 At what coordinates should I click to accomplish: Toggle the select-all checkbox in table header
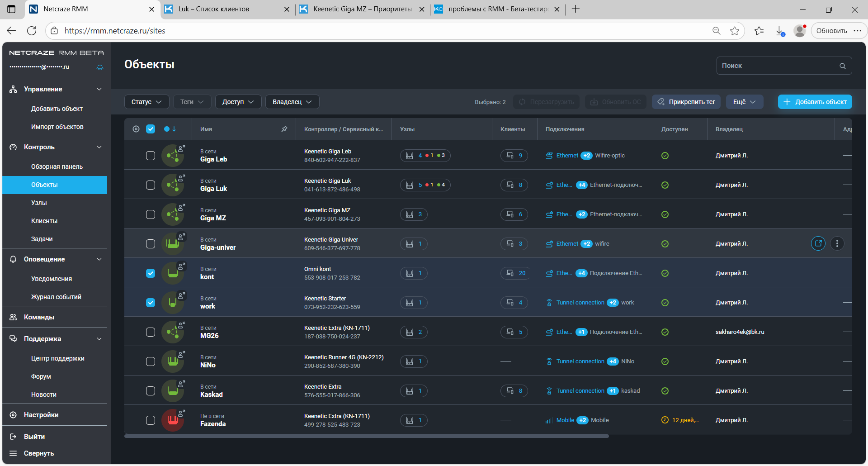click(x=151, y=129)
